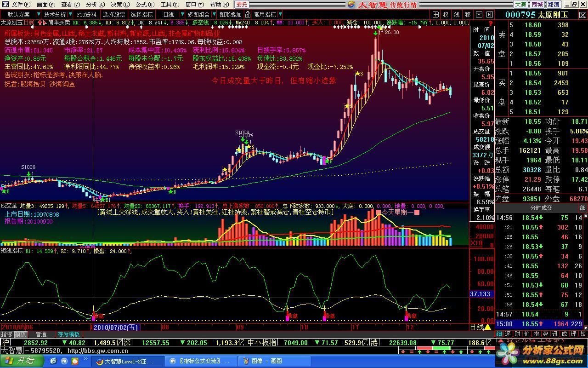Click the 中小板指 value 7049.00

(296, 343)
